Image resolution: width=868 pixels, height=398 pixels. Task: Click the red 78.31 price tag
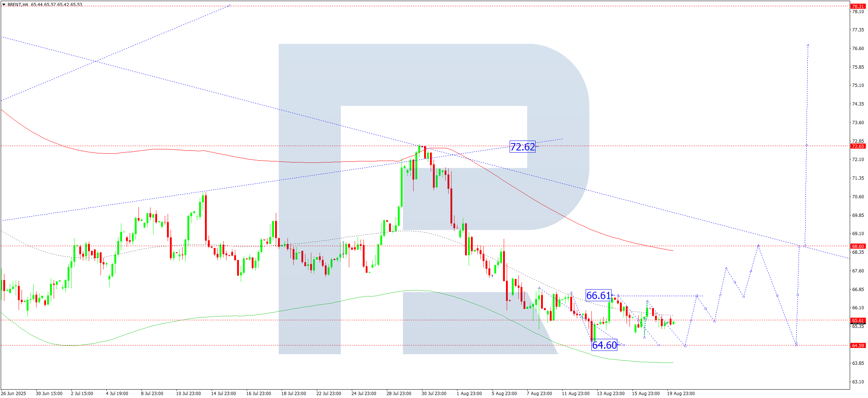tap(858, 6)
